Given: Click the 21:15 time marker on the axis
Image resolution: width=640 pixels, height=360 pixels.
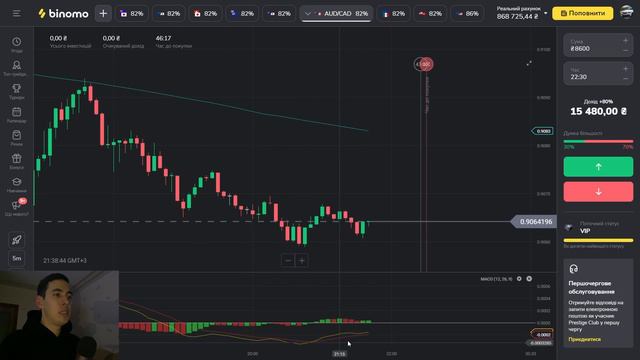Looking at the screenshot, I should [x=339, y=353].
